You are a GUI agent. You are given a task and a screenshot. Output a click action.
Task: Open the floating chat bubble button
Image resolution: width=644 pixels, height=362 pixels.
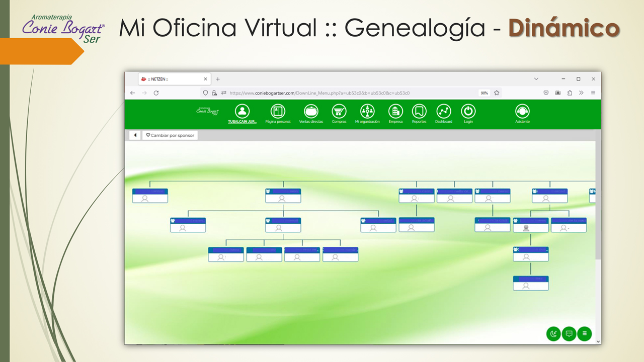tap(569, 333)
